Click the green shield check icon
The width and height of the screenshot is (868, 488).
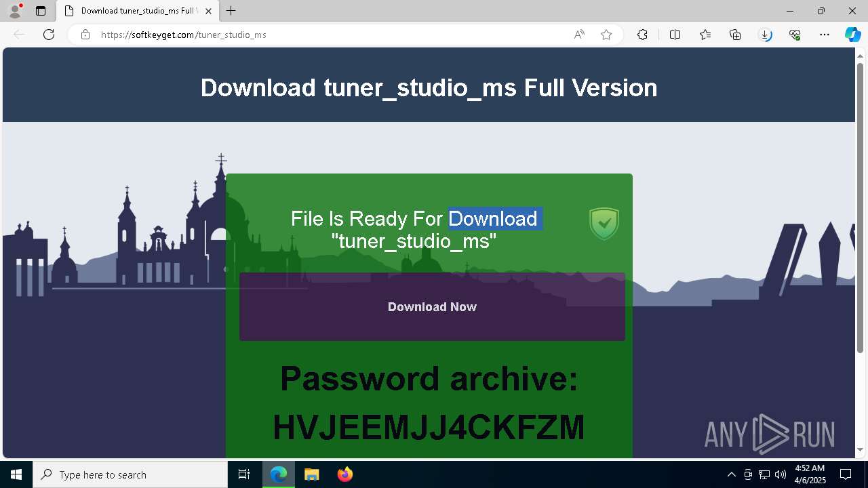tap(604, 224)
